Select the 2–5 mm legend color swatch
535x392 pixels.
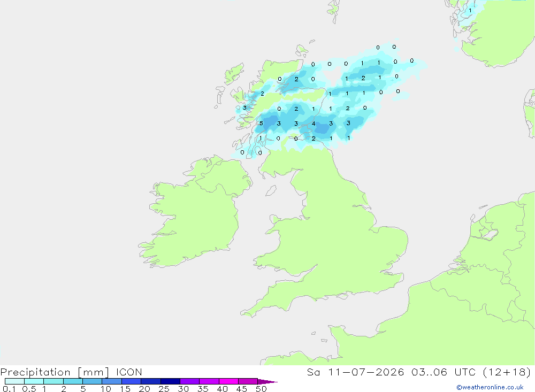coord(73,381)
